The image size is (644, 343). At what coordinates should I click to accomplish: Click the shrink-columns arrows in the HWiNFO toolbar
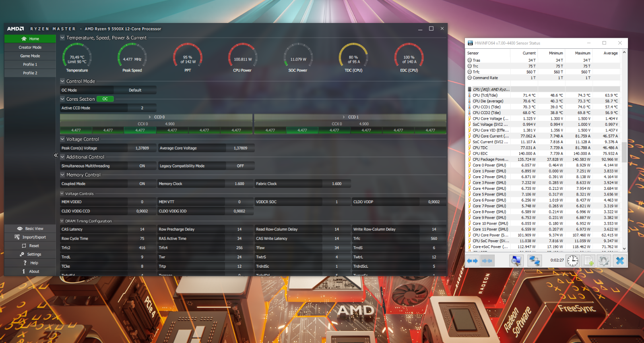(x=487, y=261)
